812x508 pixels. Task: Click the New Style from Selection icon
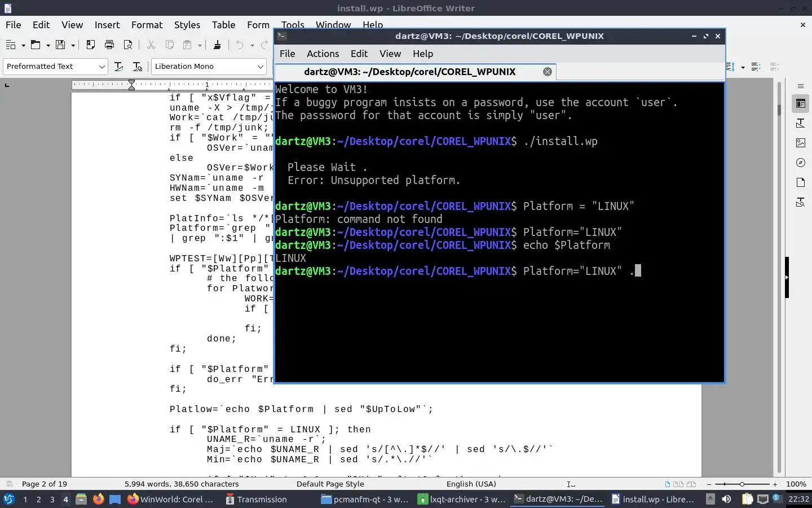click(137, 67)
